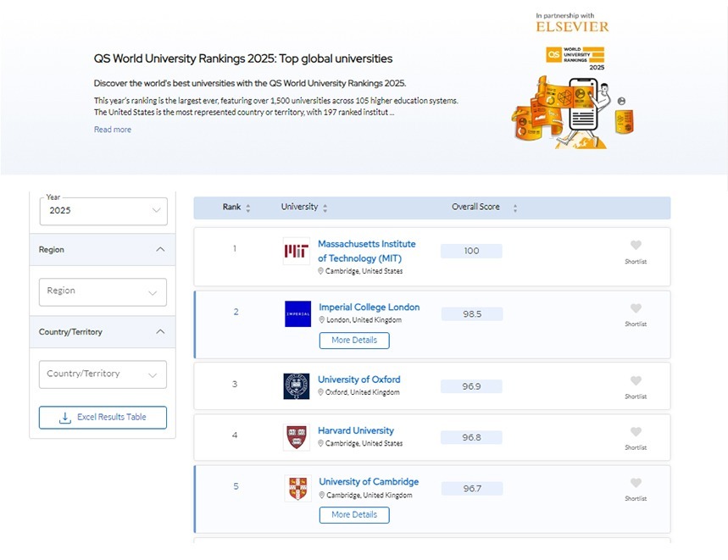The width and height of the screenshot is (728, 560).
Task: Click the QS World University Rankings badge
Action: (x=575, y=58)
